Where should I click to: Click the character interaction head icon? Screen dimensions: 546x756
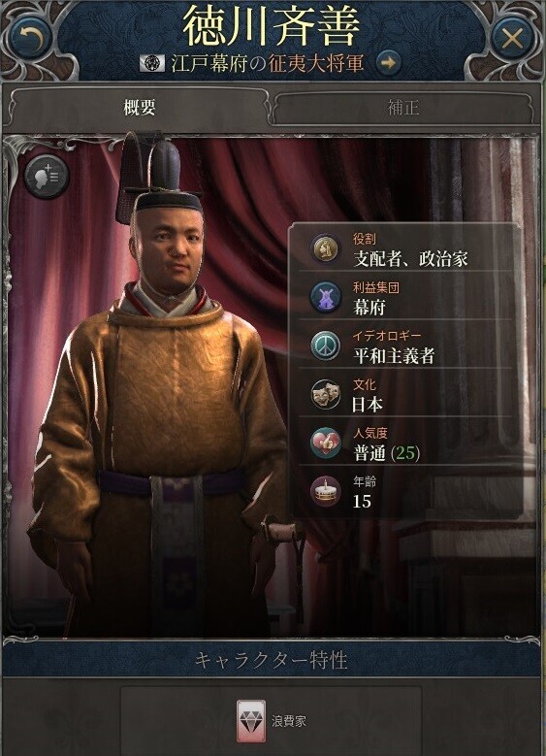(x=48, y=176)
